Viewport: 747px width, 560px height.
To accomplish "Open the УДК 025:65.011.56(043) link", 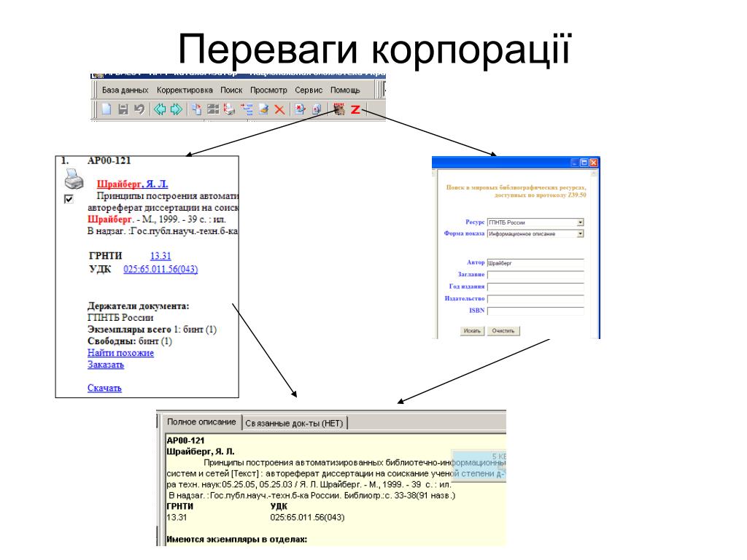I will (160, 270).
